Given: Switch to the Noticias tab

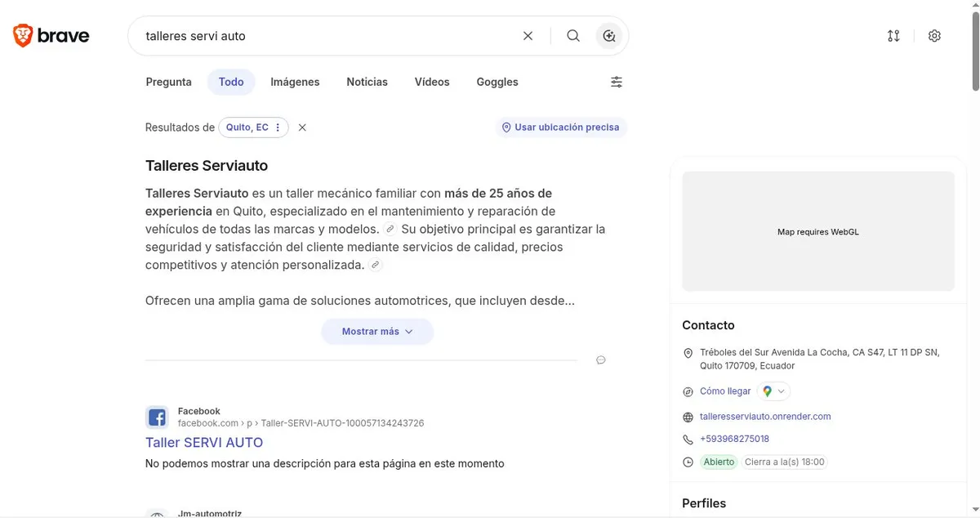Looking at the screenshot, I should [367, 82].
